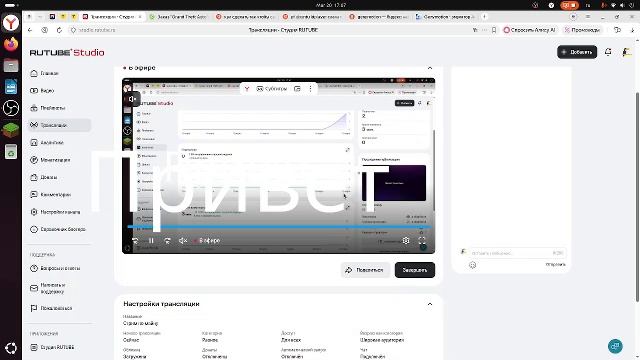The width and height of the screenshot is (640, 360).
Task: Open the Files app in the Ubuntu dock
Action: pyautogui.click(x=11, y=65)
